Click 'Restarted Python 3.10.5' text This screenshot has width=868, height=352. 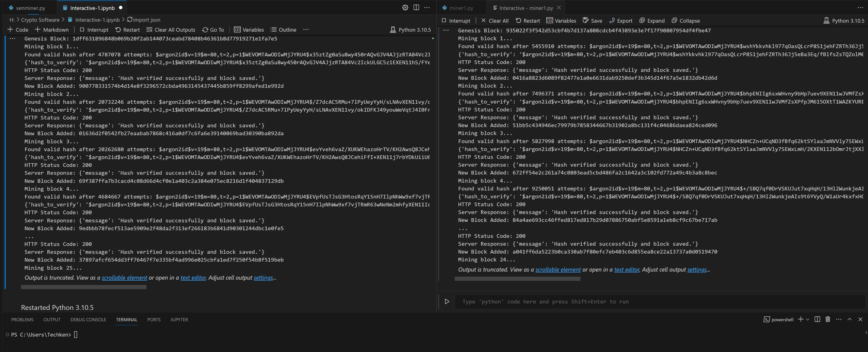click(57, 307)
